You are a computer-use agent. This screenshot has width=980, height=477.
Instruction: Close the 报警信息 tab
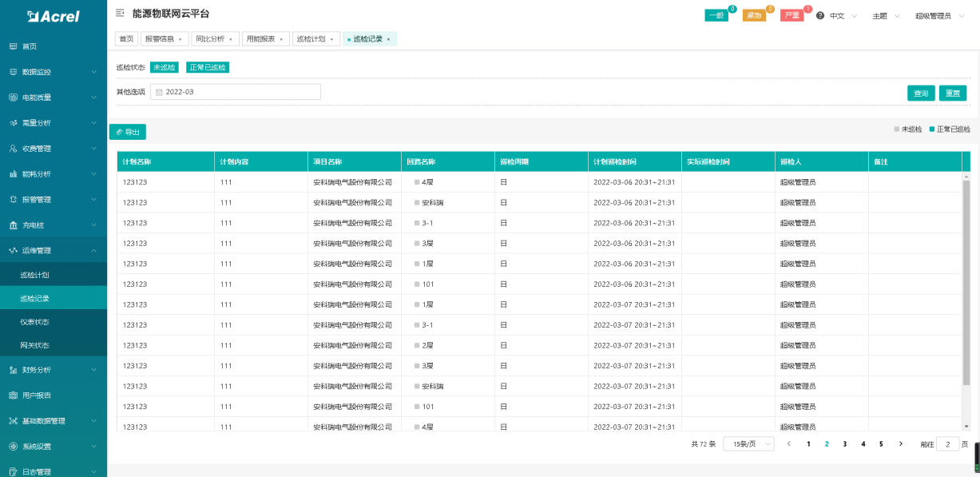coord(180,39)
